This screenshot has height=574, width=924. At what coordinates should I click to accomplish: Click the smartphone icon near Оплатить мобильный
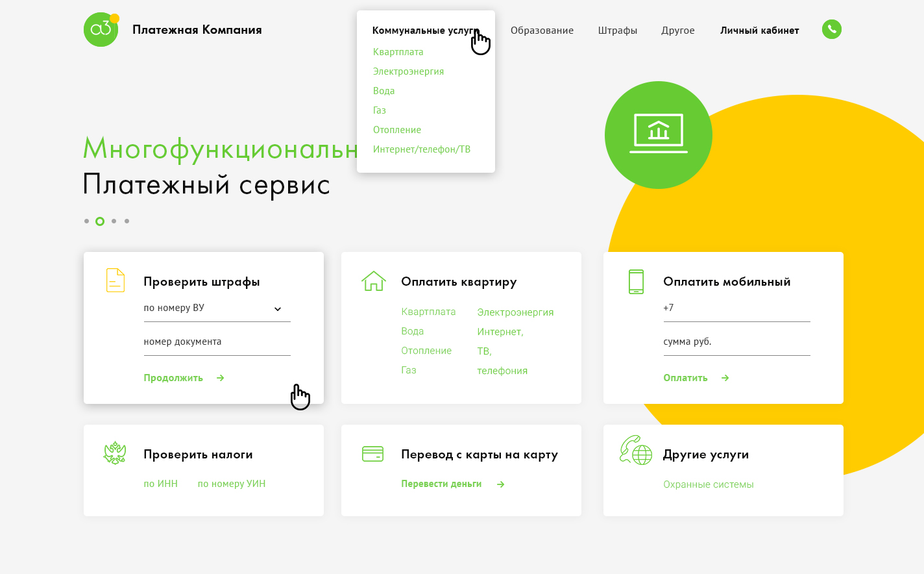point(636,280)
